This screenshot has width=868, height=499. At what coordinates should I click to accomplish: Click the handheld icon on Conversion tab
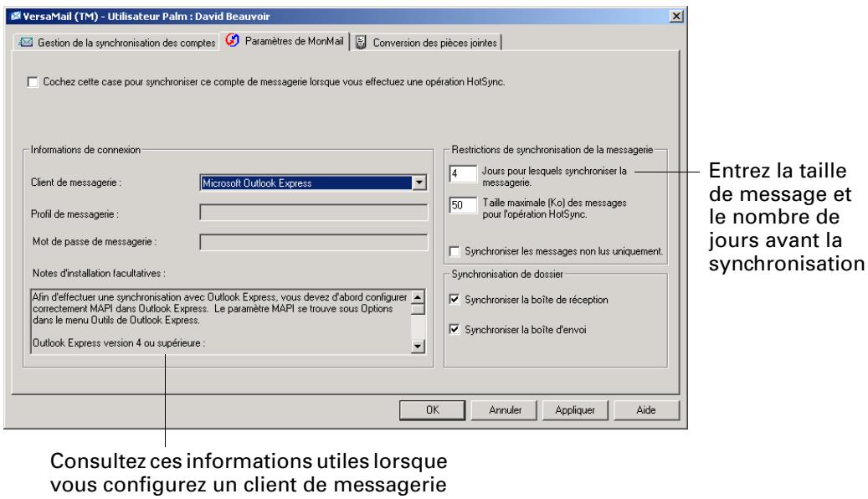click(361, 42)
